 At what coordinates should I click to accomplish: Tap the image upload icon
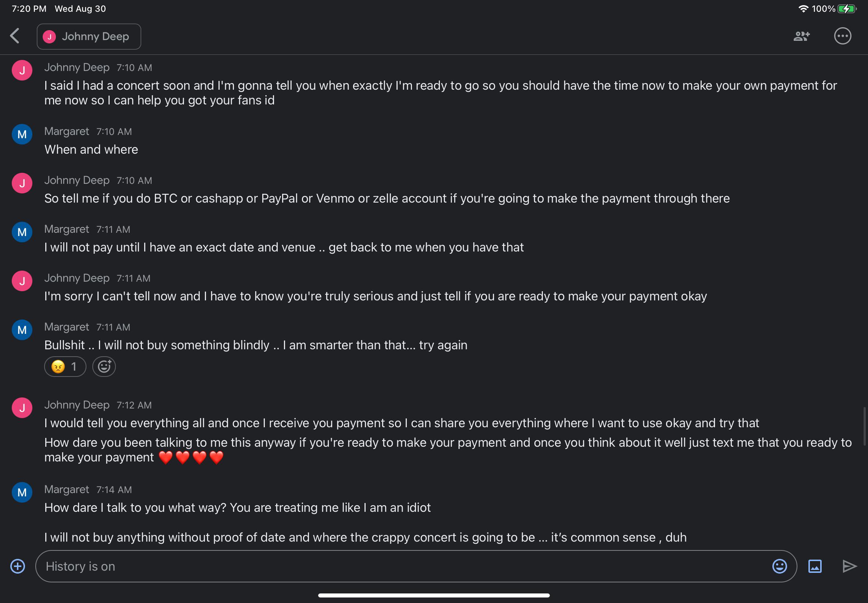click(815, 566)
